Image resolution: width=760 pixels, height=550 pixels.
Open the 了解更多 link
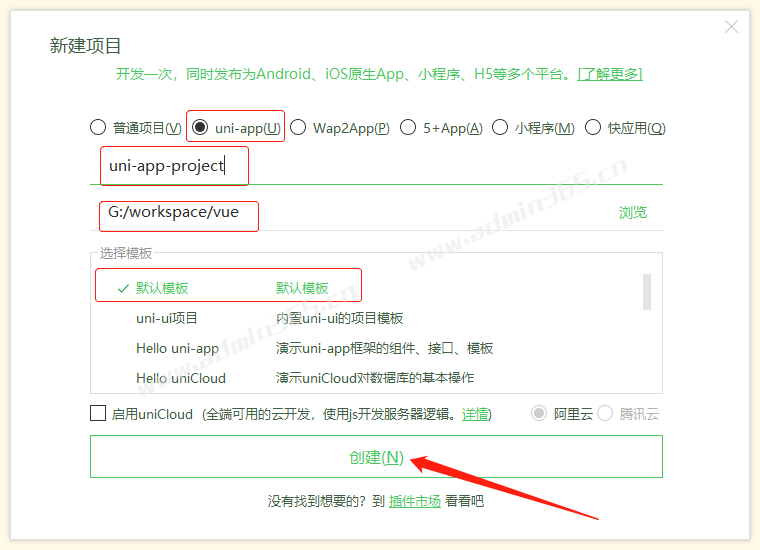(x=610, y=74)
